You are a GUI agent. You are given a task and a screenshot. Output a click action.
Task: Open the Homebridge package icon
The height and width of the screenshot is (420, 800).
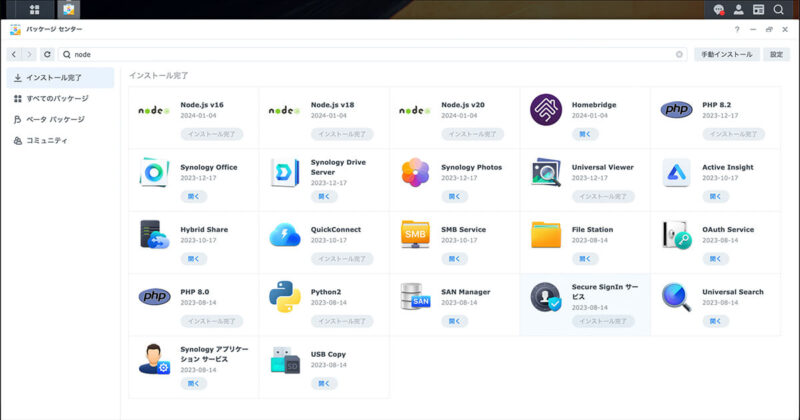click(545, 109)
